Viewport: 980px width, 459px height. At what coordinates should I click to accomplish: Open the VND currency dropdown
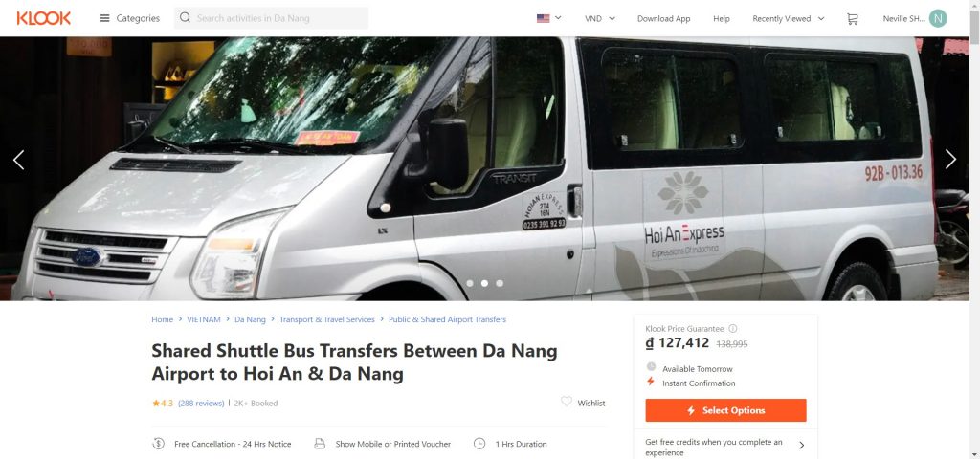tap(600, 19)
